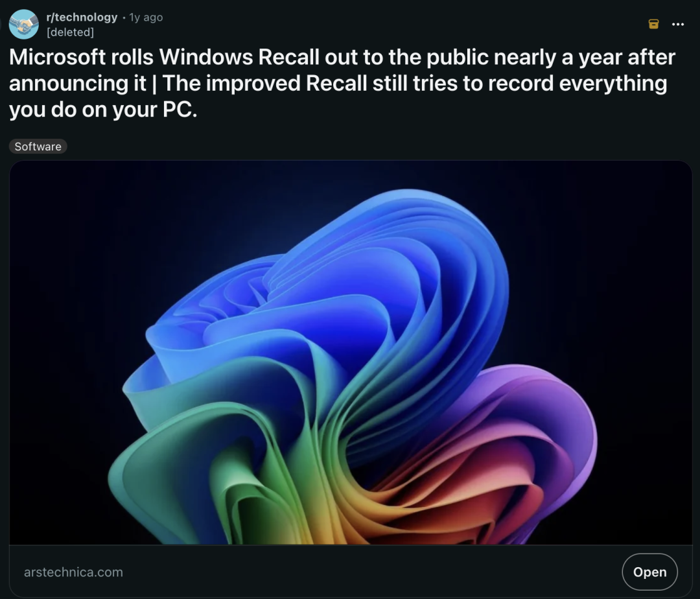Filter posts by the Software flair

[x=38, y=147]
